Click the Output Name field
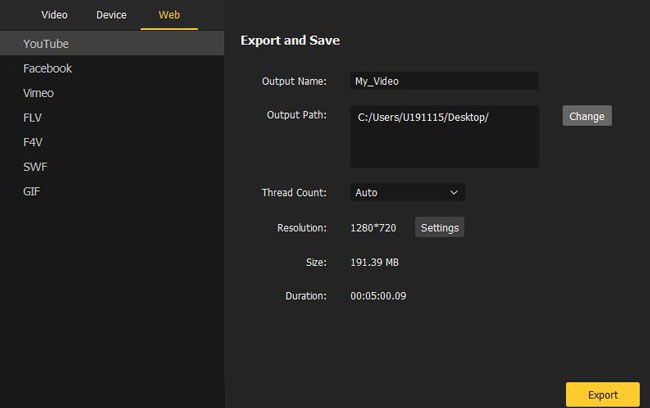This screenshot has height=408, width=650. point(444,81)
